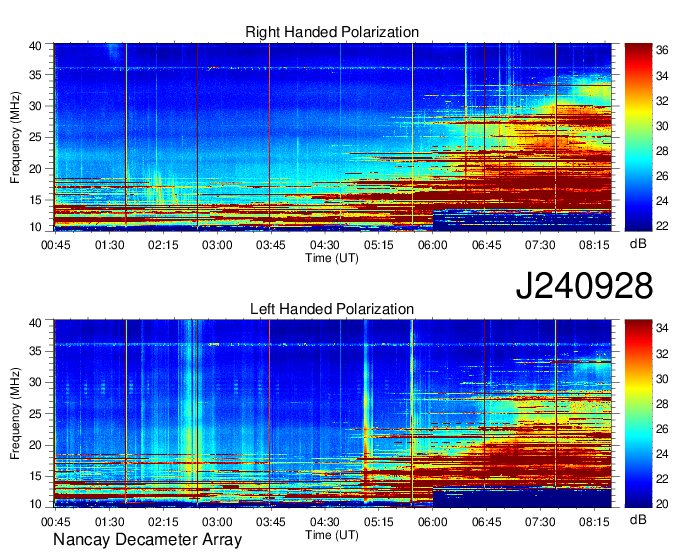Click the 04:30 time tick under left-handed plot
This screenshot has height=552, width=680.
(325, 521)
